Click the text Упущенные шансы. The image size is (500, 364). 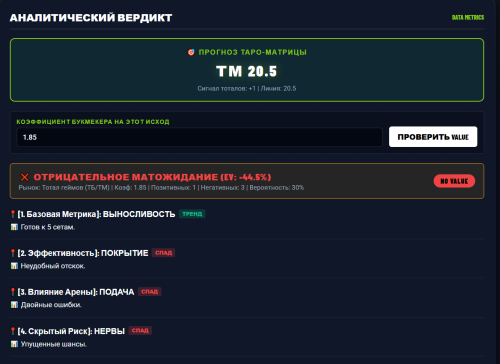click(x=54, y=344)
